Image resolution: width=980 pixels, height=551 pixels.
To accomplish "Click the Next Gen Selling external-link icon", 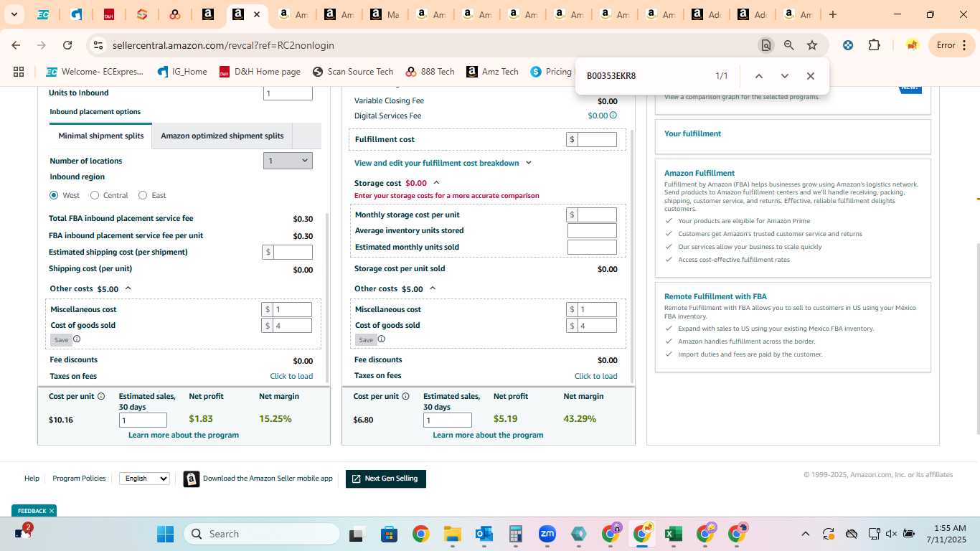I will [357, 479].
